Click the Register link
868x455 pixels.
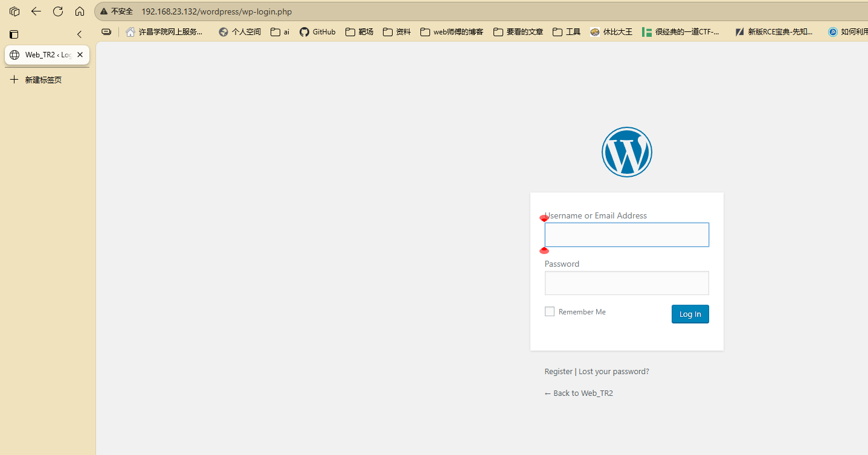pos(558,372)
